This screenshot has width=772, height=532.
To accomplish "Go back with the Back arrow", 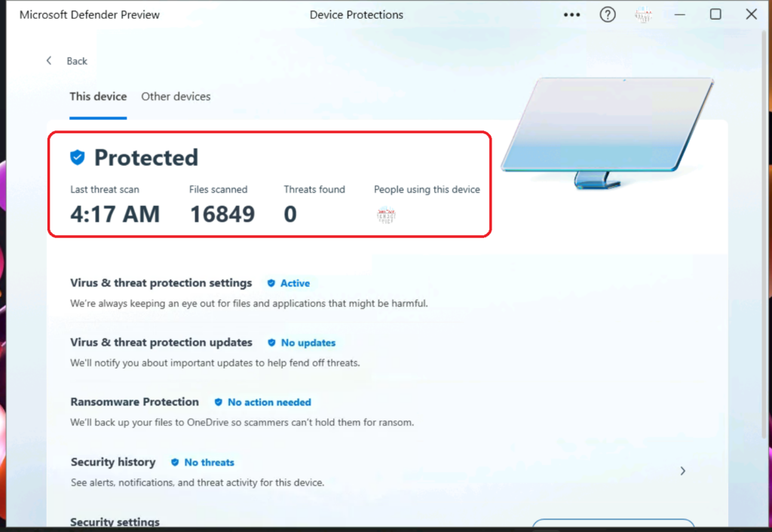I will pyautogui.click(x=49, y=60).
